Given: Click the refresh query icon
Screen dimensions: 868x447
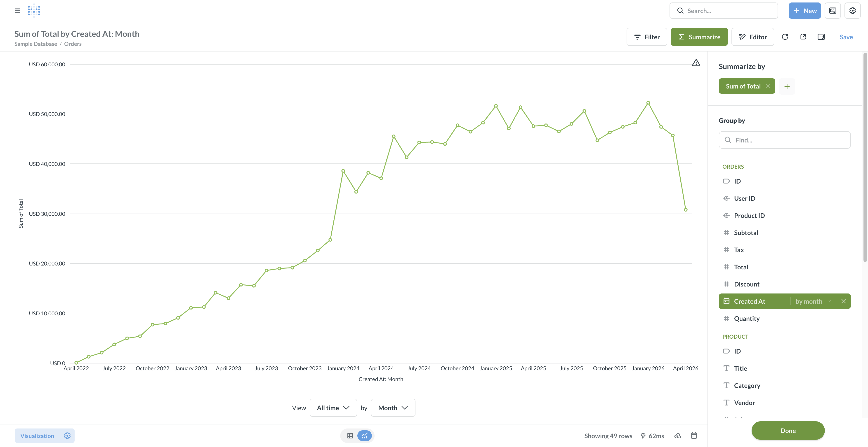Looking at the screenshot, I should pos(785,37).
